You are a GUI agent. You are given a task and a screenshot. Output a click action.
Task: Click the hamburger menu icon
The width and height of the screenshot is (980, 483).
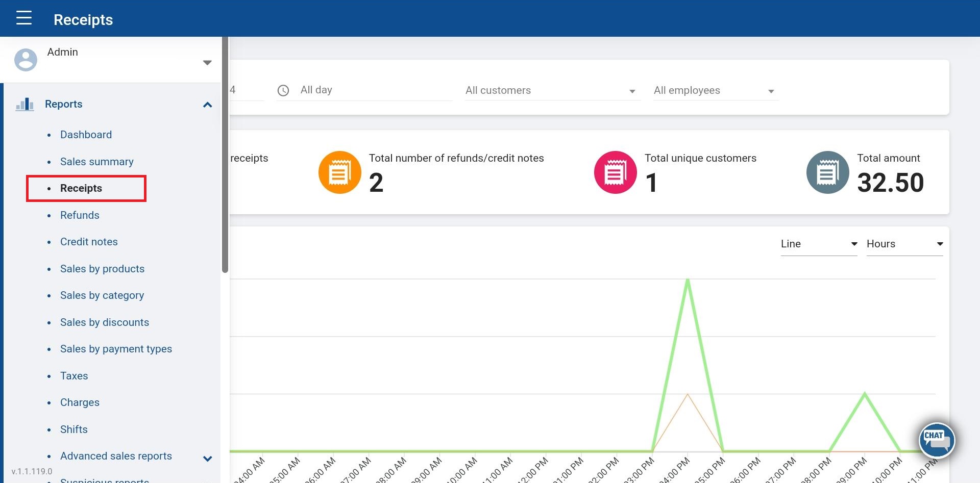tap(23, 18)
